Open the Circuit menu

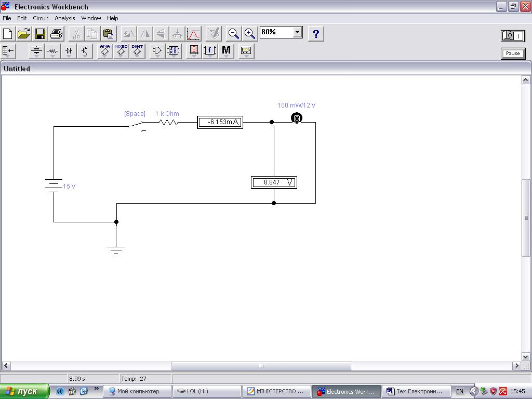click(41, 18)
